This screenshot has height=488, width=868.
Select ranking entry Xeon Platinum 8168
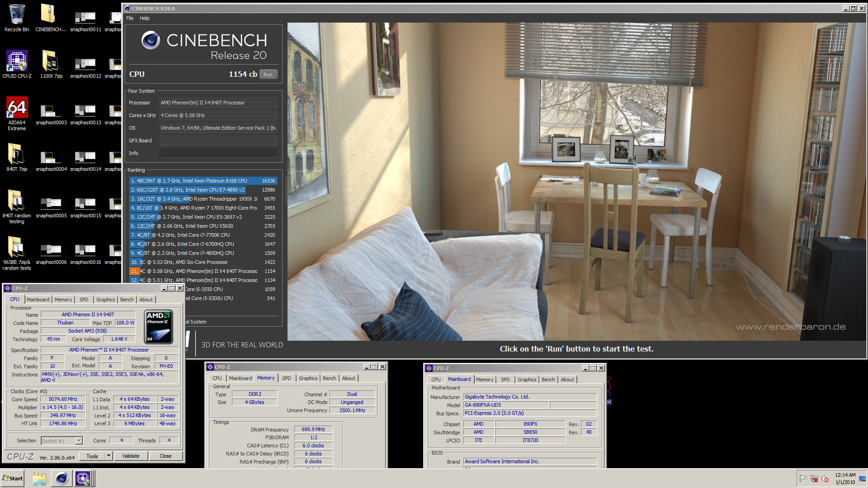pos(203,181)
